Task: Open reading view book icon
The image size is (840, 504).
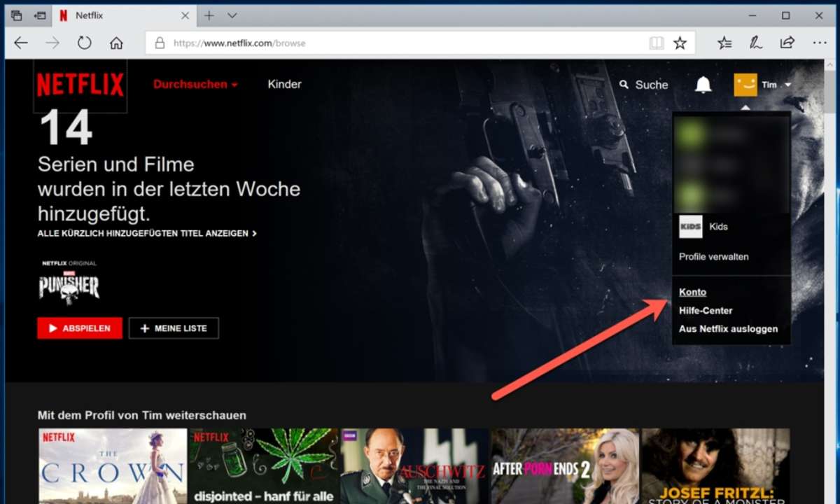Action: pyautogui.click(x=656, y=43)
